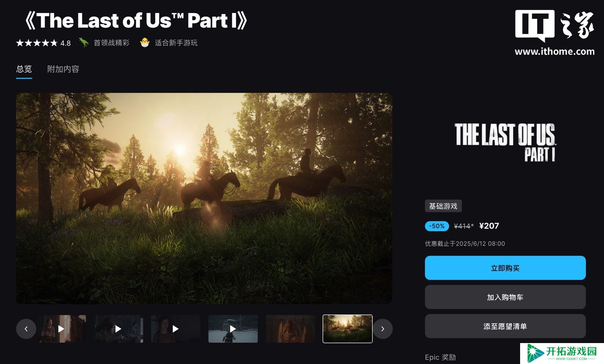Screen dimensions: 604x364
Task: Click the 立即购买 buy now button
Action: [505, 268]
